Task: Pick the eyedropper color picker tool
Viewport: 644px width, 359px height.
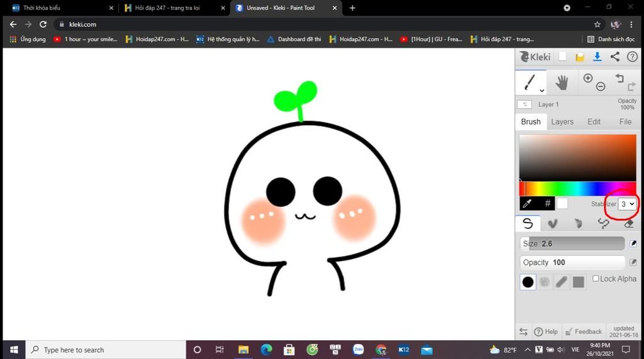Action: pyautogui.click(x=528, y=204)
